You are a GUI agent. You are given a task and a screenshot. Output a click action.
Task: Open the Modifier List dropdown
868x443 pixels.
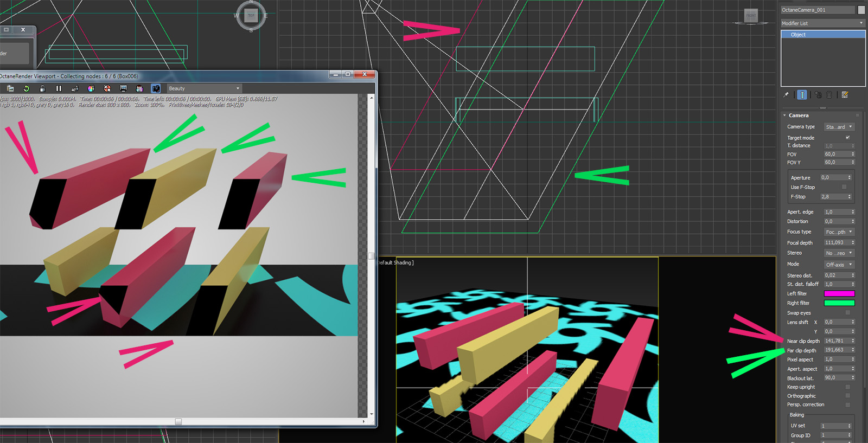coord(822,23)
